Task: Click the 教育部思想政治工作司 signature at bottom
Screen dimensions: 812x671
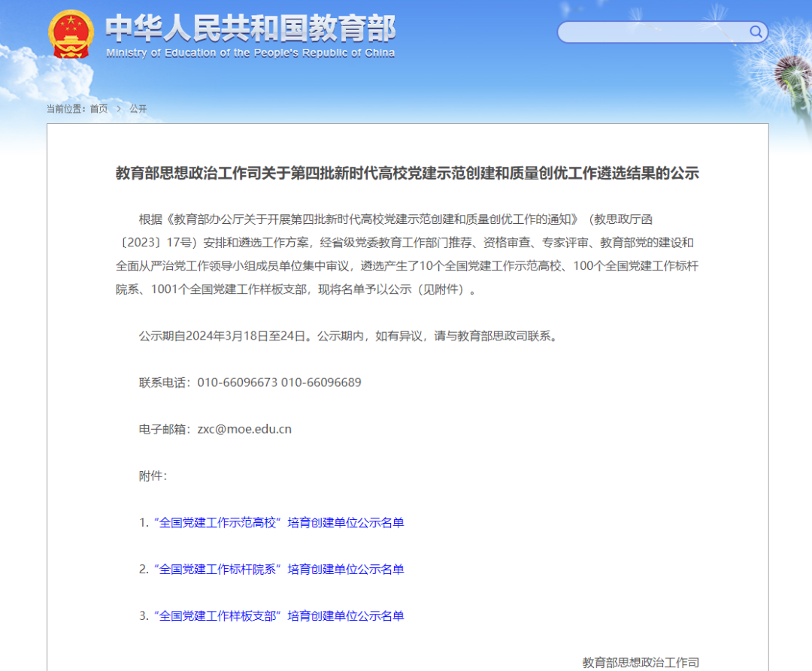Action: click(x=641, y=662)
